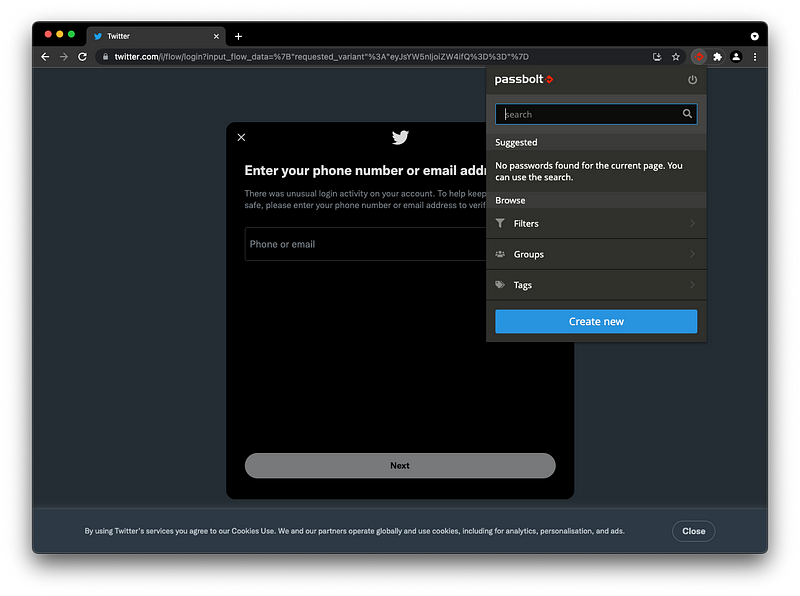This screenshot has width=800, height=596.
Task: Click the Twitter bird logo
Action: (x=400, y=137)
